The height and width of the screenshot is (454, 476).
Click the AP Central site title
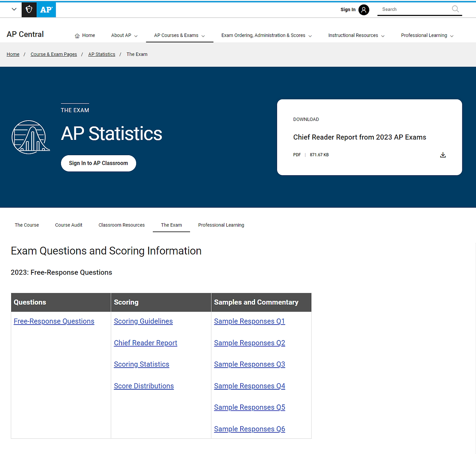[25, 34]
